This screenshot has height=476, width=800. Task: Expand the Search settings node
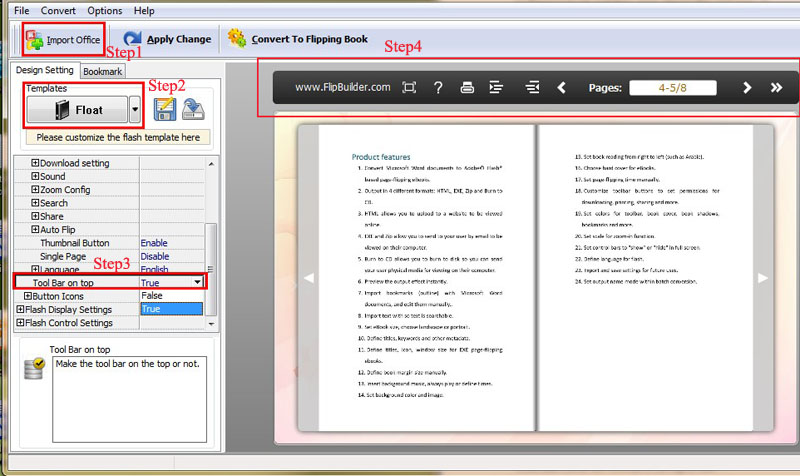[x=35, y=203]
